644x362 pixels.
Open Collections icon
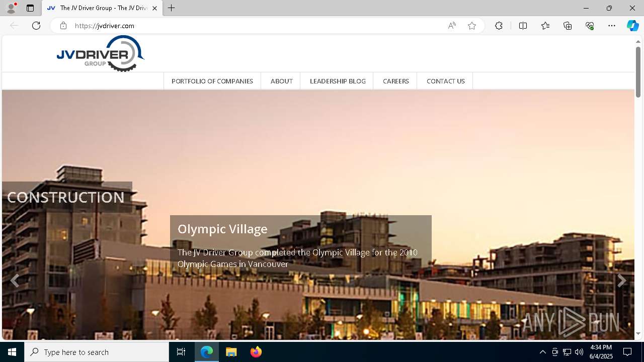pos(568,26)
